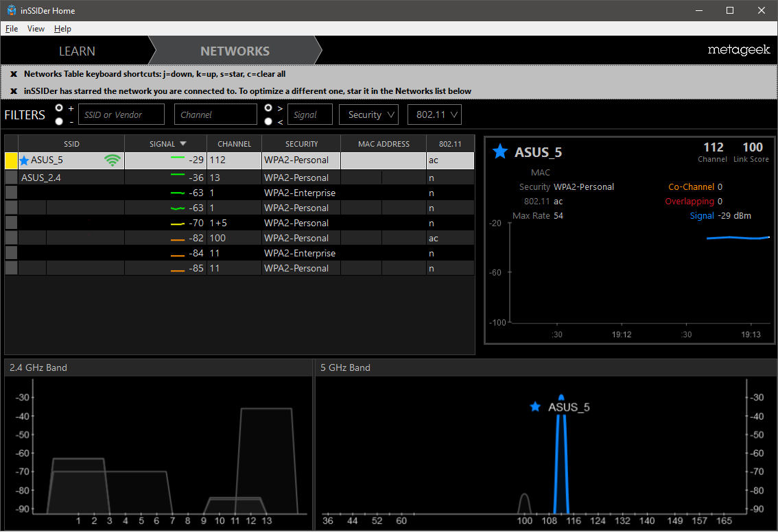Click the -63 WPA2-Personal signal cell

click(166, 208)
